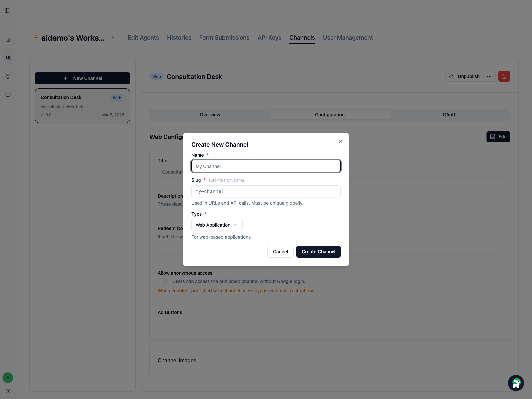
Task: Collapse the sidebar using the top panel icon
Action: [8, 10]
